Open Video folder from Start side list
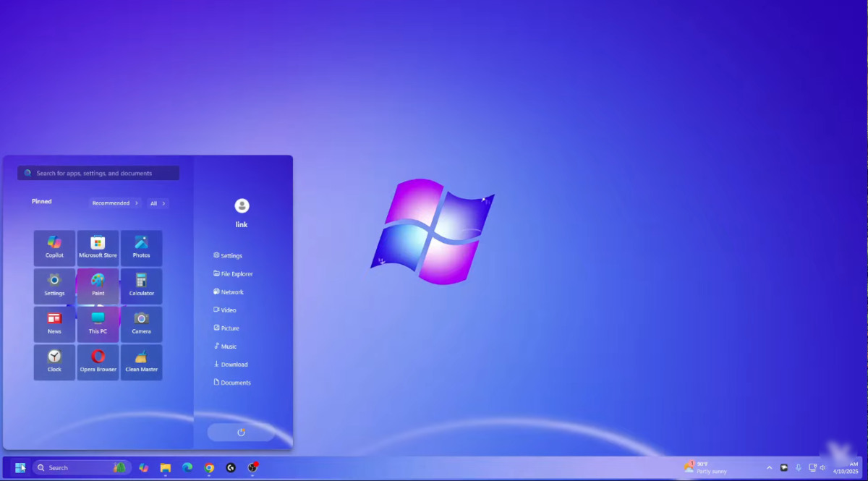 coord(225,310)
